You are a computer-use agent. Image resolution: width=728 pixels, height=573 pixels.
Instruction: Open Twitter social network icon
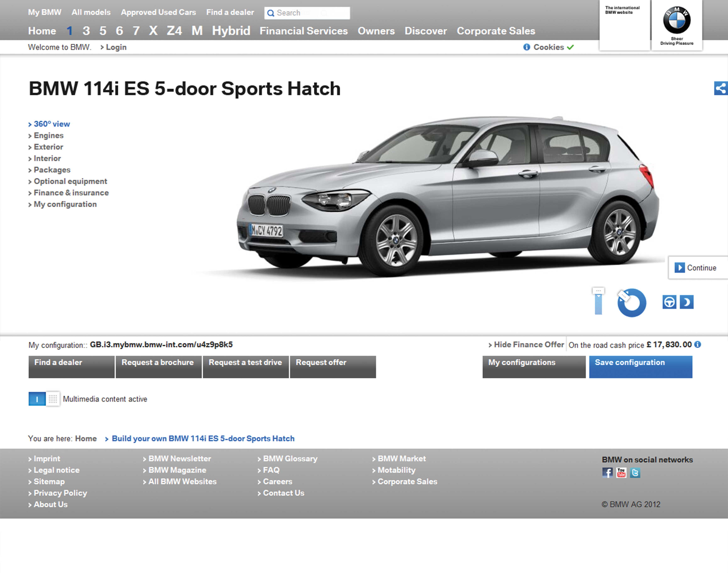point(635,473)
